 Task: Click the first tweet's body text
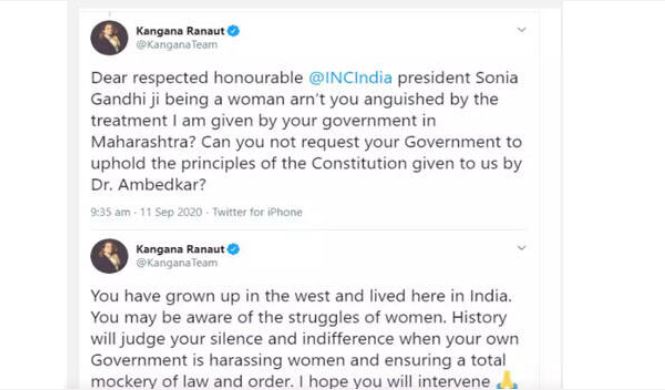(x=306, y=131)
